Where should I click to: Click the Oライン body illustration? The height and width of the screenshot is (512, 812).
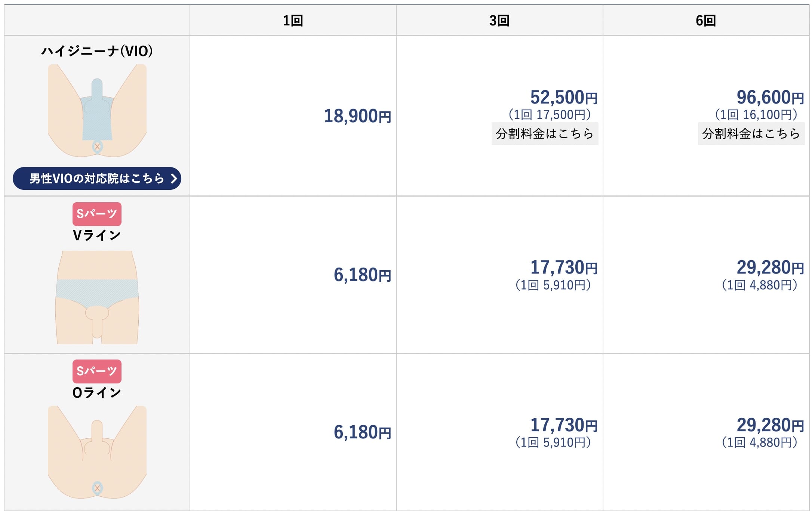tap(97, 452)
